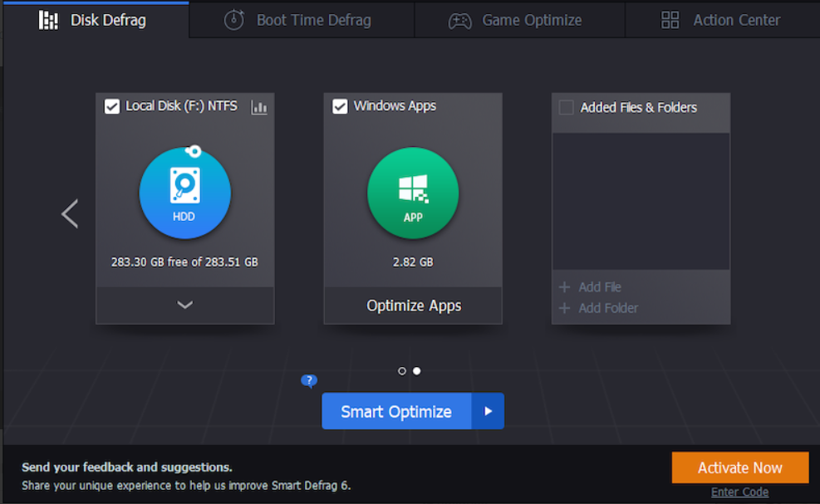Click the Enter Code link
This screenshot has width=820, height=504.
pos(739,492)
